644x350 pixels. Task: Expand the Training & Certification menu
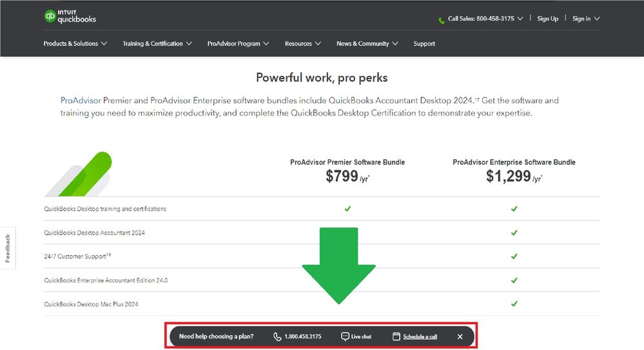tap(157, 44)
